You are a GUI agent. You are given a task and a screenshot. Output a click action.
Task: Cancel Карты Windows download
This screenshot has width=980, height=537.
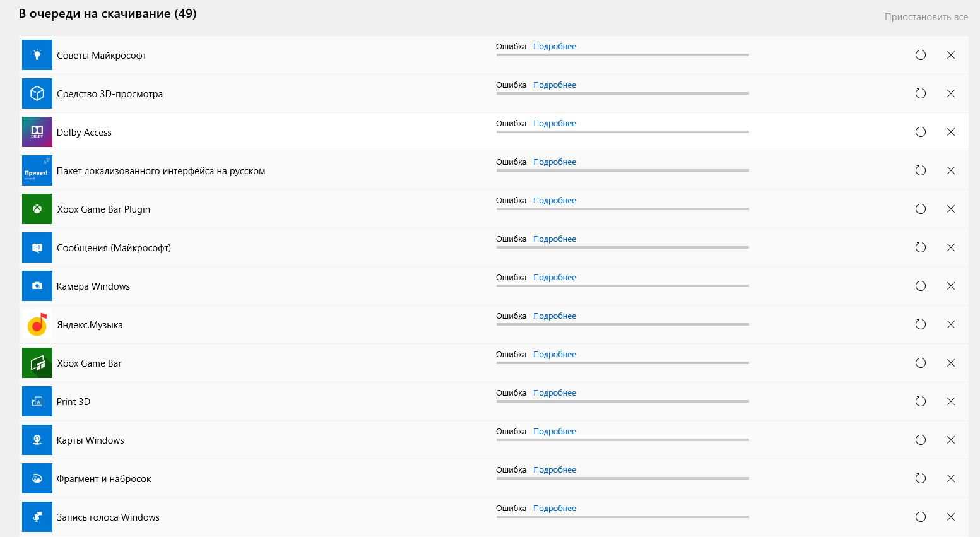pos(951,440)
